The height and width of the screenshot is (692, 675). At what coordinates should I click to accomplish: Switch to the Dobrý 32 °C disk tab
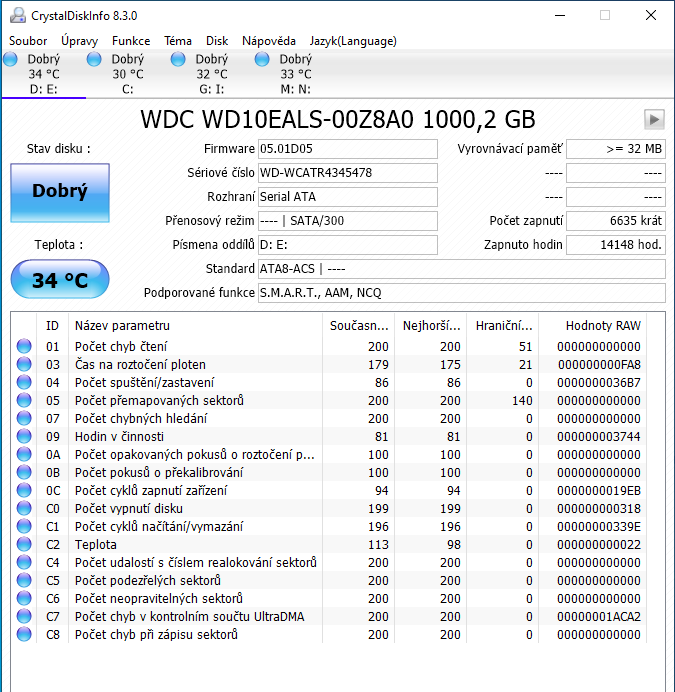pyautogui.click(x=211, y=74)
